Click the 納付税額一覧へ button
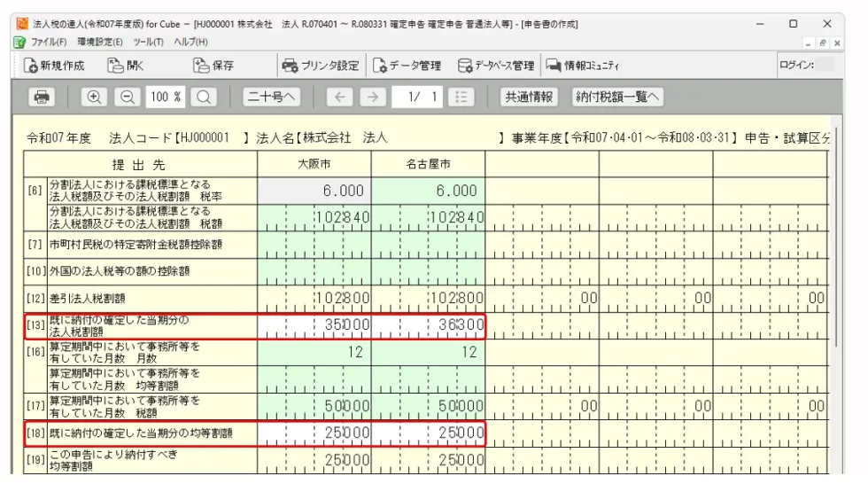The image size is (868, 484). point(618,97)
